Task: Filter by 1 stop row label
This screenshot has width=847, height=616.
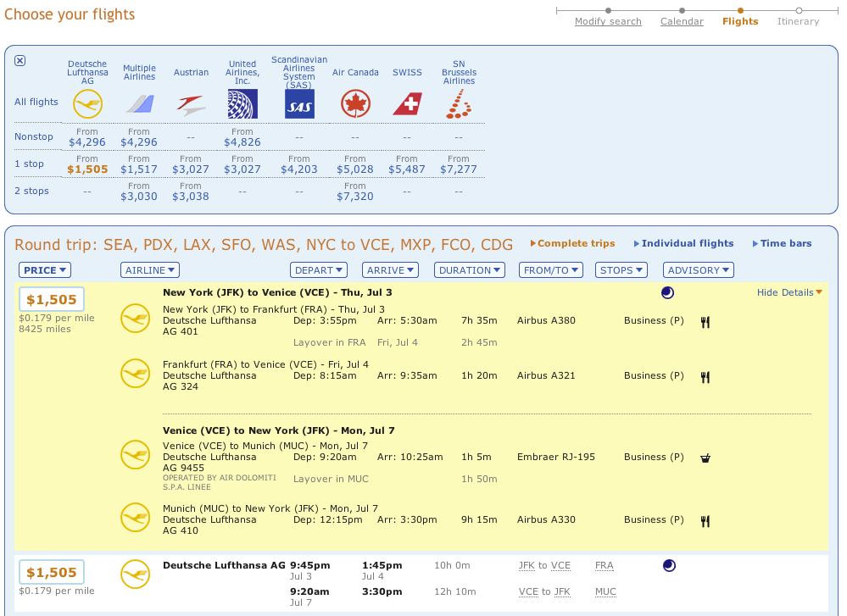Action: coord(29,164)
